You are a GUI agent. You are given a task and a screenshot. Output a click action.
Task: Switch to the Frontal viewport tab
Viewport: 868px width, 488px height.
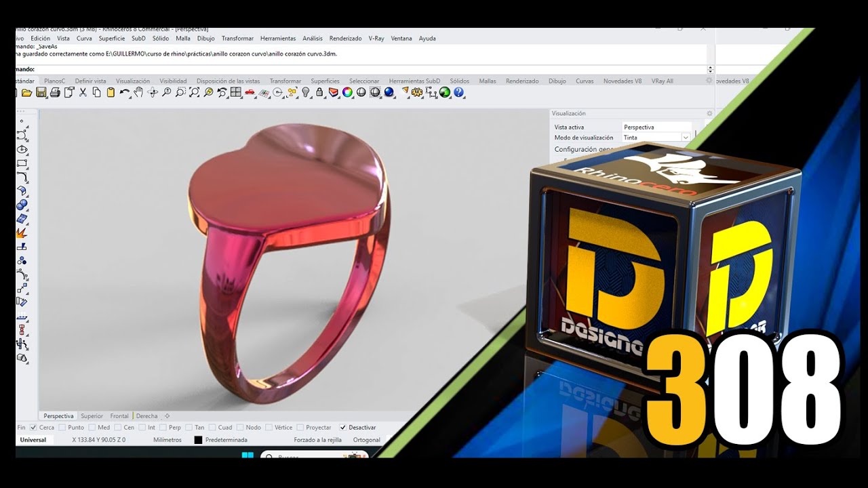[119, 416]
